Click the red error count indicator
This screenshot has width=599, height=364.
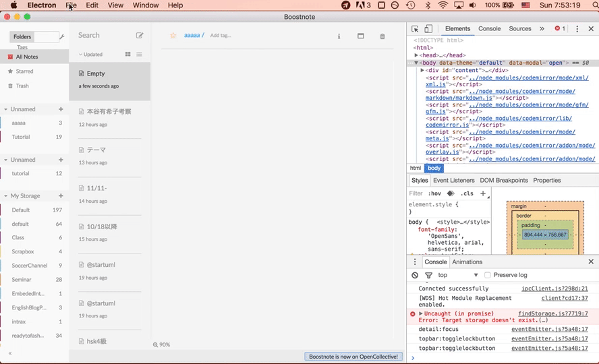(560, 28)
